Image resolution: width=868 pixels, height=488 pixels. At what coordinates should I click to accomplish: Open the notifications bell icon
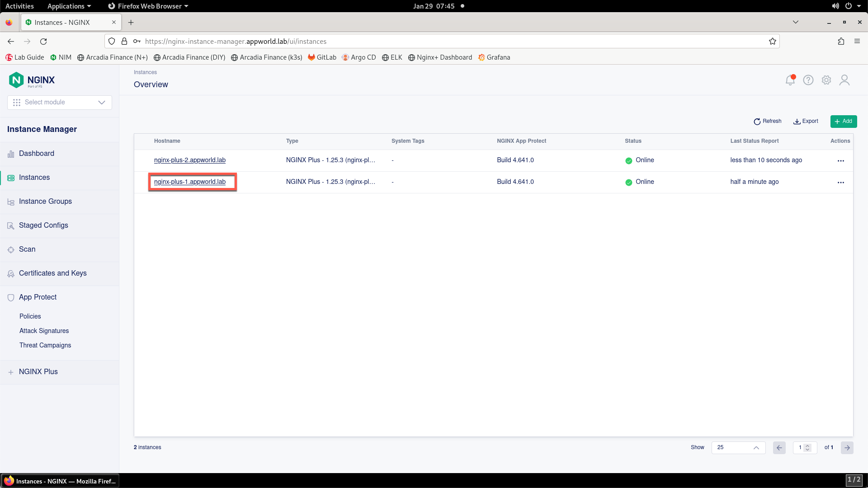790,80
